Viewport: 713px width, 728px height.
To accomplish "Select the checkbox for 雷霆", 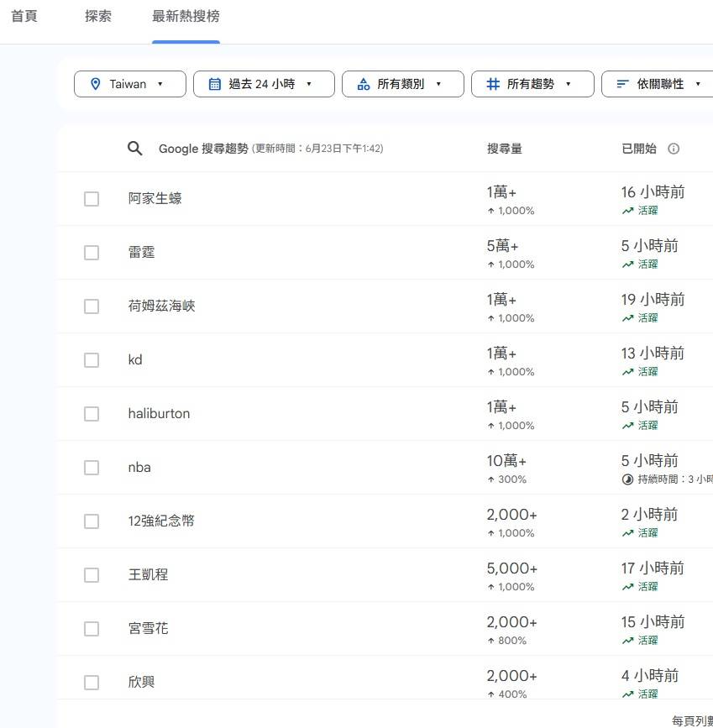I will [92, 253].
